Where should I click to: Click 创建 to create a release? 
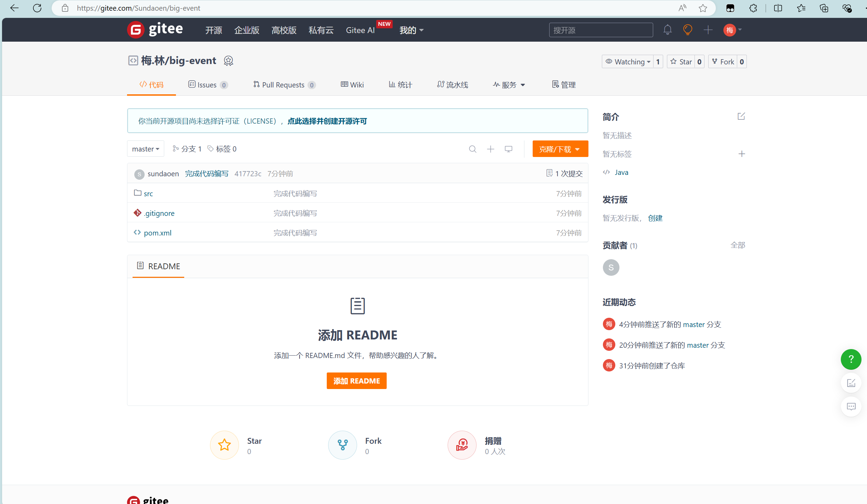pyautogui.click(x=655, y=218)
